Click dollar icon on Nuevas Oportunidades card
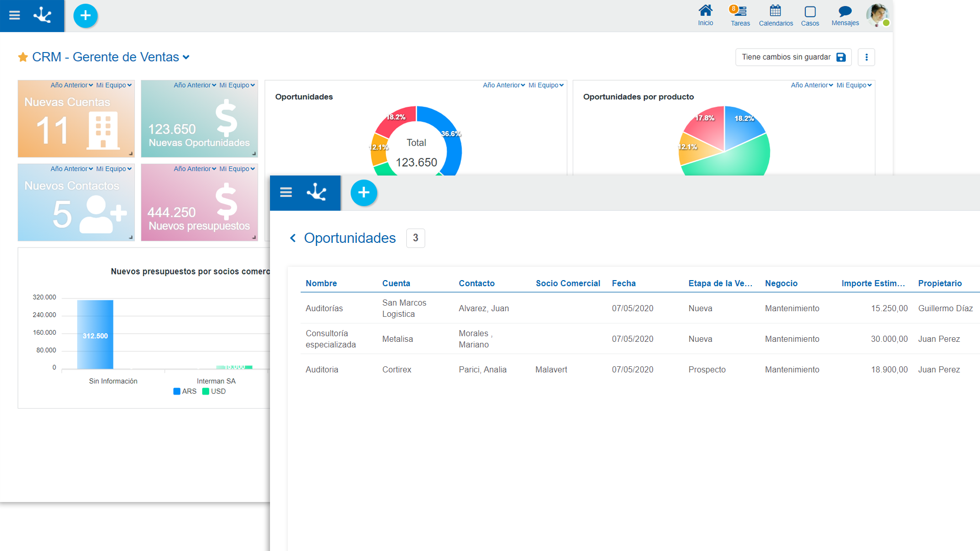Viewport: 980px width, 551px height. 226,119
